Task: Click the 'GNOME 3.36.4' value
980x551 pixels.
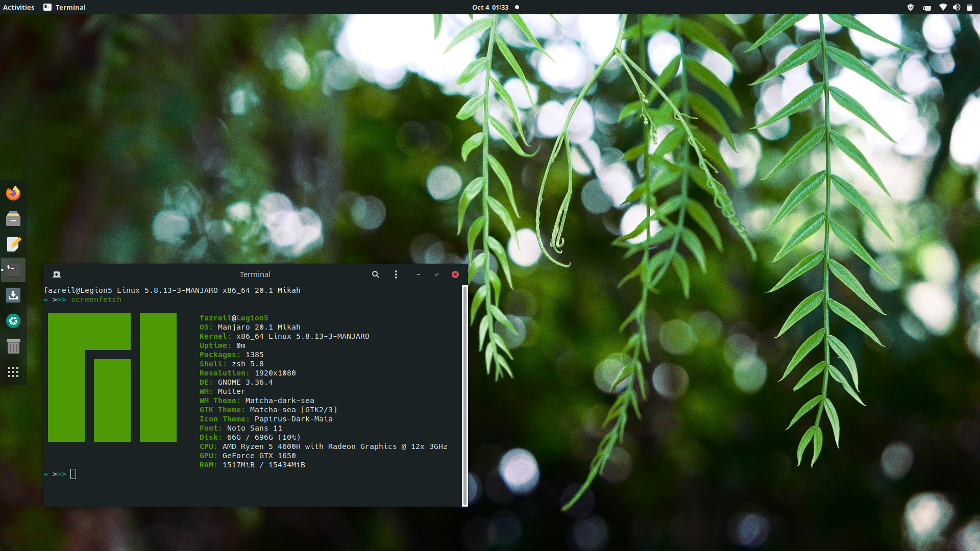Action: (x=246, y=382)
